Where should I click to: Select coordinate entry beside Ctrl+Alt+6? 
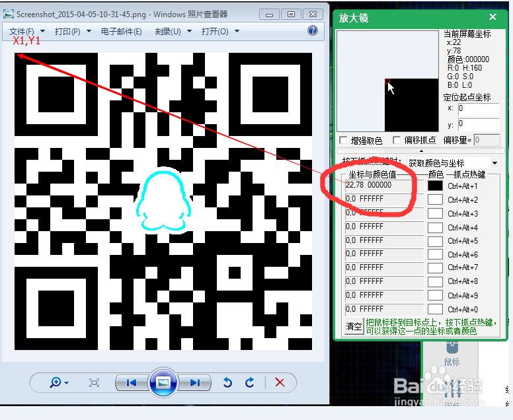(x=384, y=254)
